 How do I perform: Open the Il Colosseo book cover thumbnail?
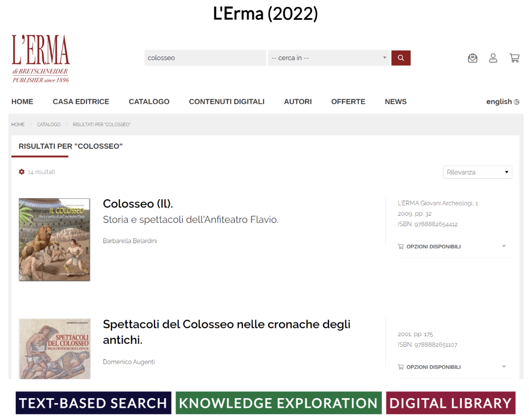pos(54,240)
